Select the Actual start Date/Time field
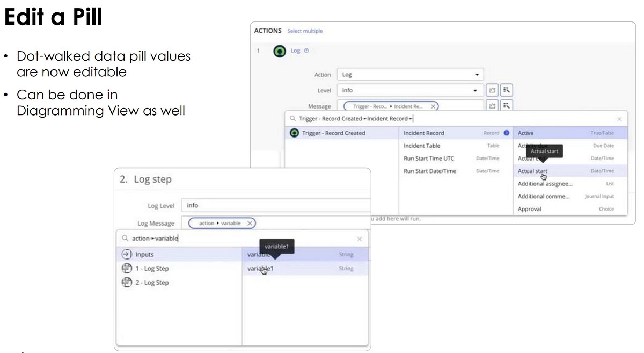The width and height of the screenshot is (644, 353). click(x=532, y=171)
